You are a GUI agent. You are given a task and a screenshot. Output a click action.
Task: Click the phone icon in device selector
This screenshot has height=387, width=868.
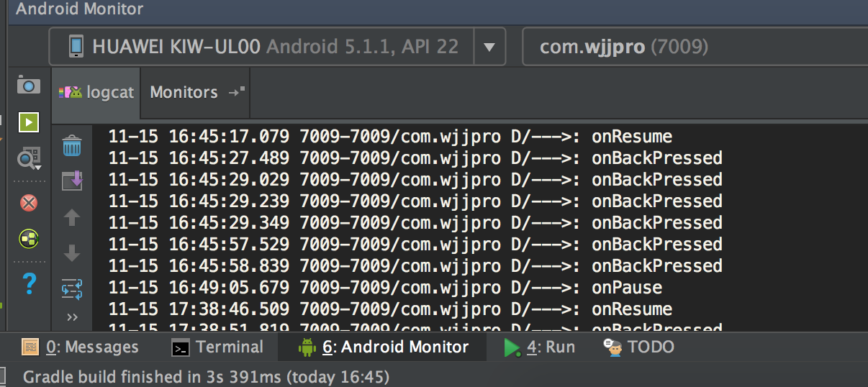[76, 47]
